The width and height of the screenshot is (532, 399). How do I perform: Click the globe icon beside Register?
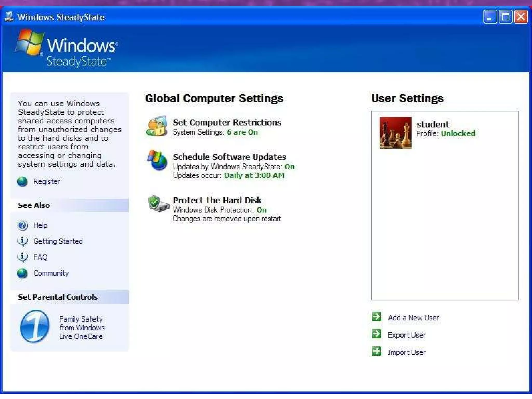click(x=22, y=182)
